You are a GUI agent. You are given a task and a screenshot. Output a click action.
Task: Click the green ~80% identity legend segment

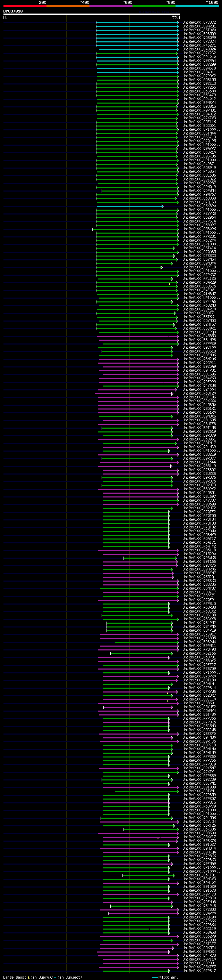[x=154, y=6]
